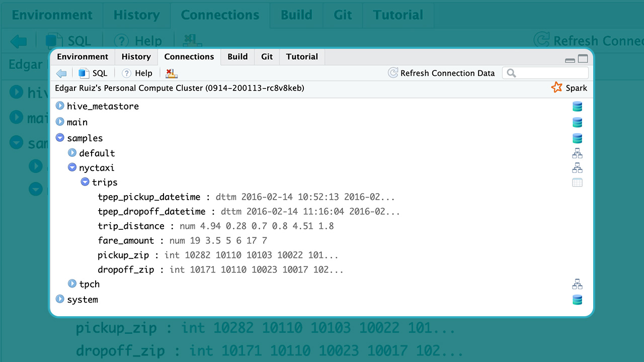Collapse the nyctaxi schema

coord(72,167)
